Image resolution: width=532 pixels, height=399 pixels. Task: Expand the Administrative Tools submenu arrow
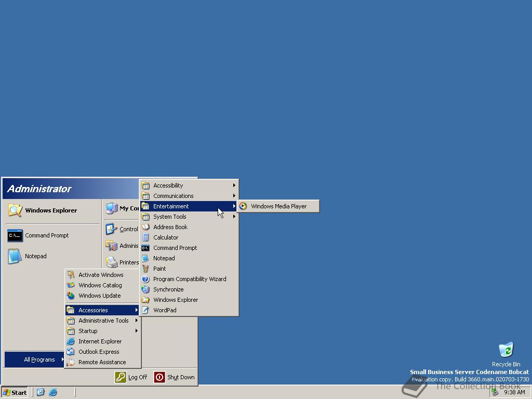(x=137, y=321)
